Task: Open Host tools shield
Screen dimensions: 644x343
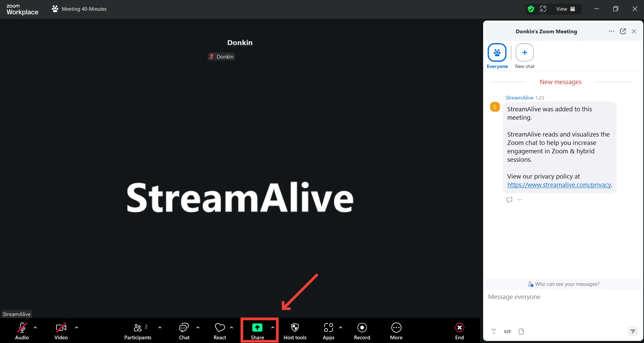Action: pos(295,331)
